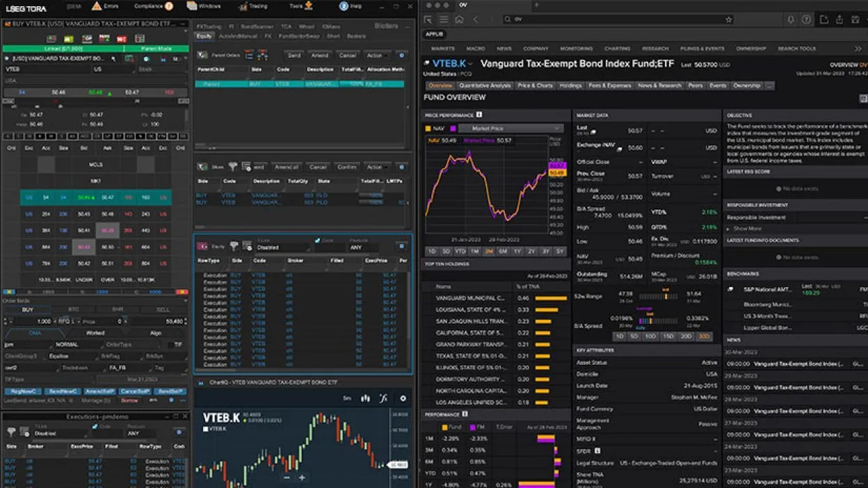Screen dimensions: 868x488
Task: Click the VTEB symbol input field
Action: 46,70
